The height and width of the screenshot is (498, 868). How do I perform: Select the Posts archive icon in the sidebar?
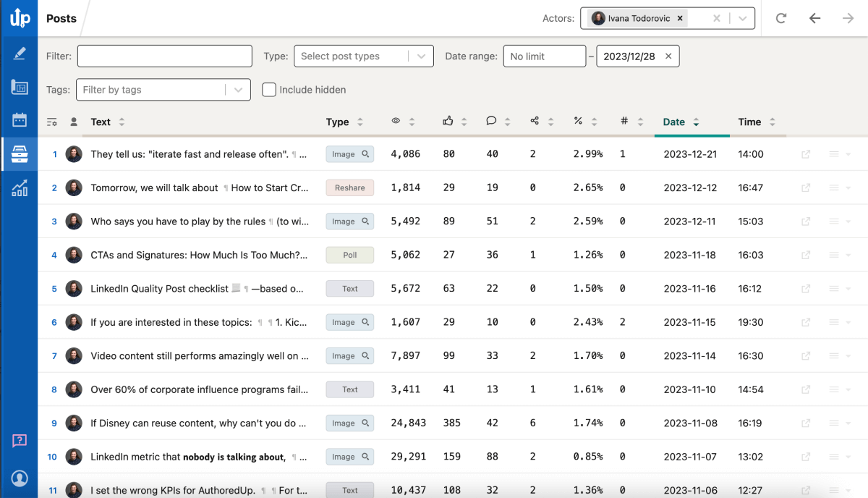pos(19,153)
